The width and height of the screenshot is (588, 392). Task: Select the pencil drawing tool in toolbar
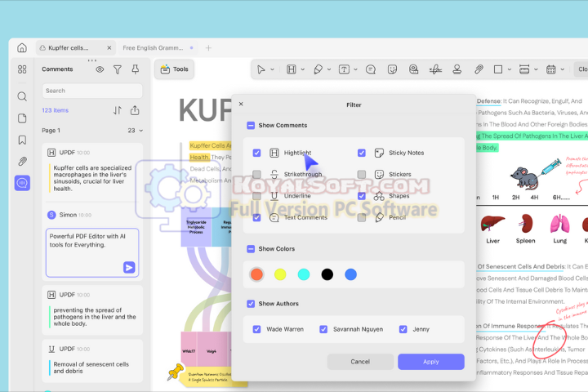318,69
